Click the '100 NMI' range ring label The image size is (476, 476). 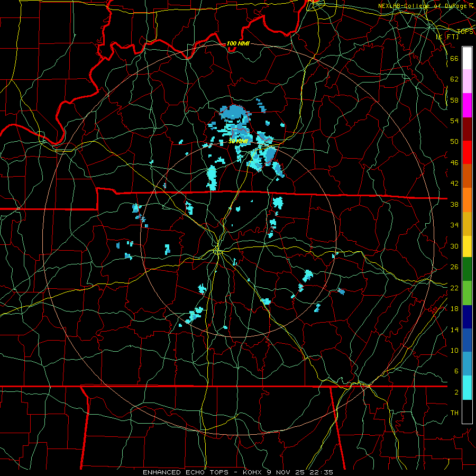[x=238, y=43]
